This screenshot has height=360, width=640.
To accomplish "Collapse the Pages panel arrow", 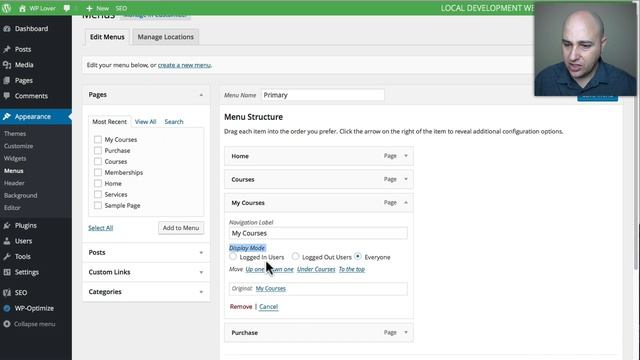I will (x=201, y=95).
